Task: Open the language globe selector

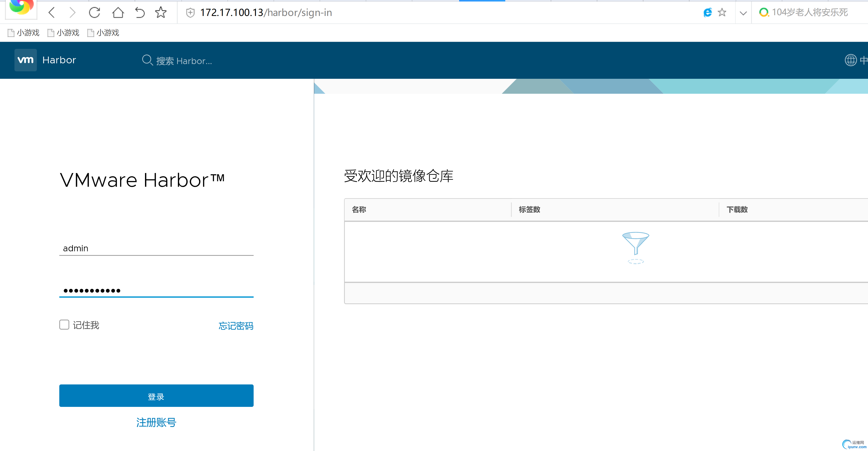Action: pyautogui.click(x=851, y=60)
